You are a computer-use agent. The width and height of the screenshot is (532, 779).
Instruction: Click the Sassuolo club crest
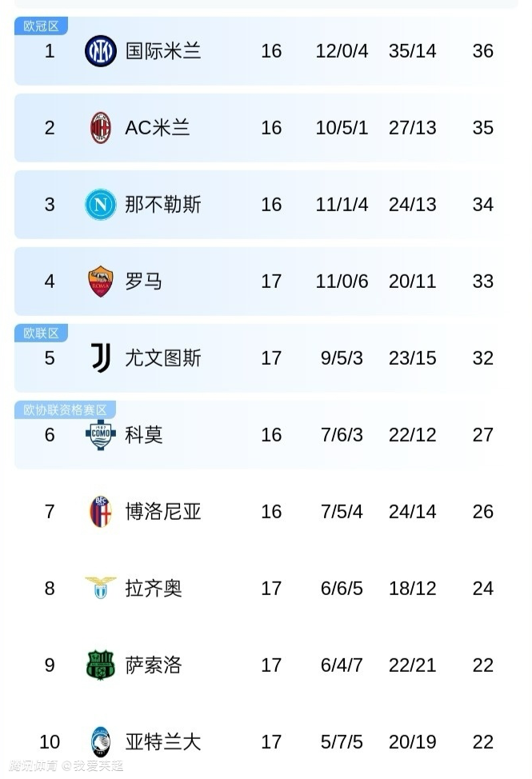(101, 665)
